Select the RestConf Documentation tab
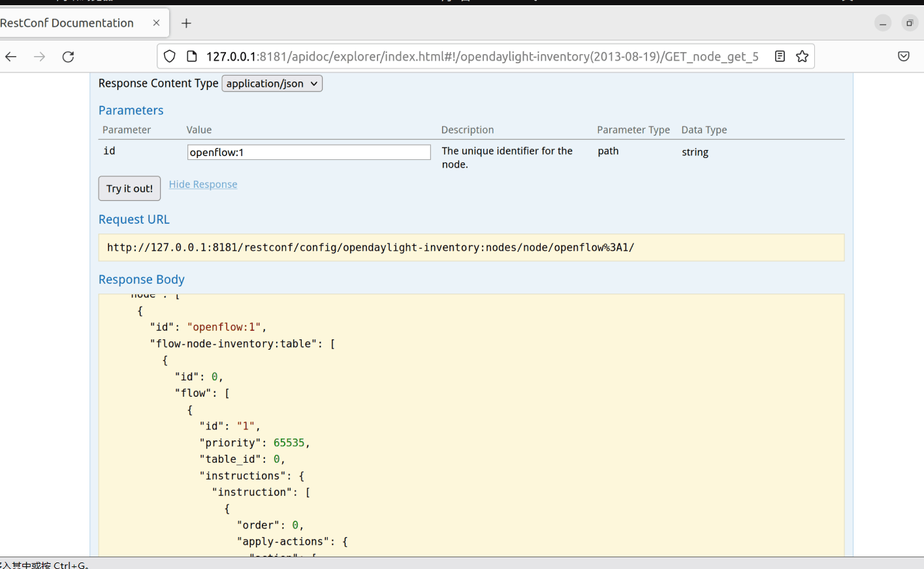Image resolution: width=924 pixels, height=569 pixels. [x=72, y=23]
